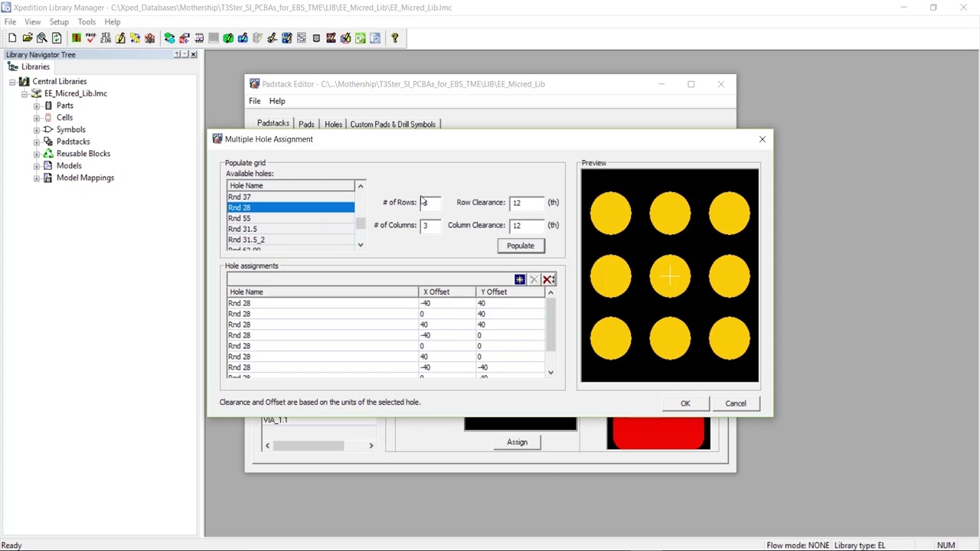Select Rnd 37 in available holes
The width and height of the screenshot is (980, 551).
click(290, 197)
